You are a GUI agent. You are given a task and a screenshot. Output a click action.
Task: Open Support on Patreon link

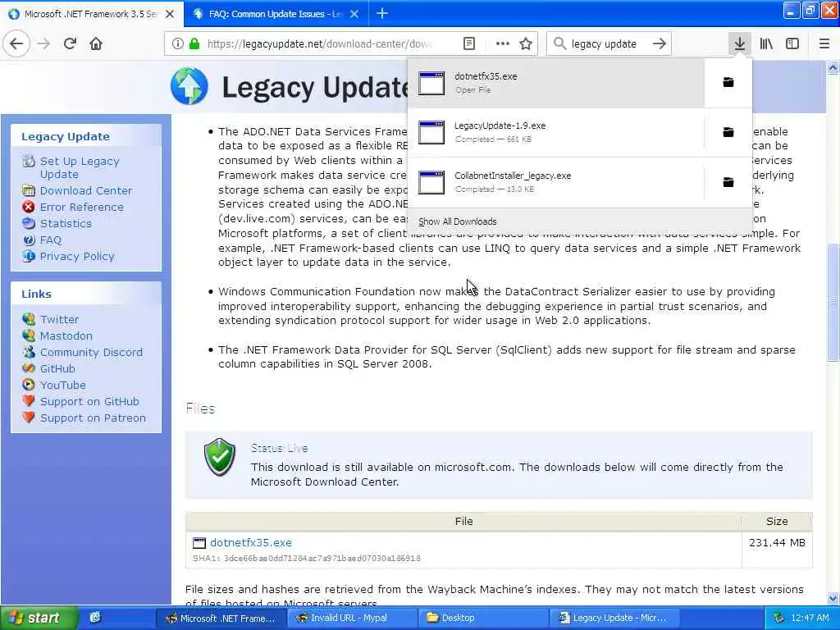(93, 418)
